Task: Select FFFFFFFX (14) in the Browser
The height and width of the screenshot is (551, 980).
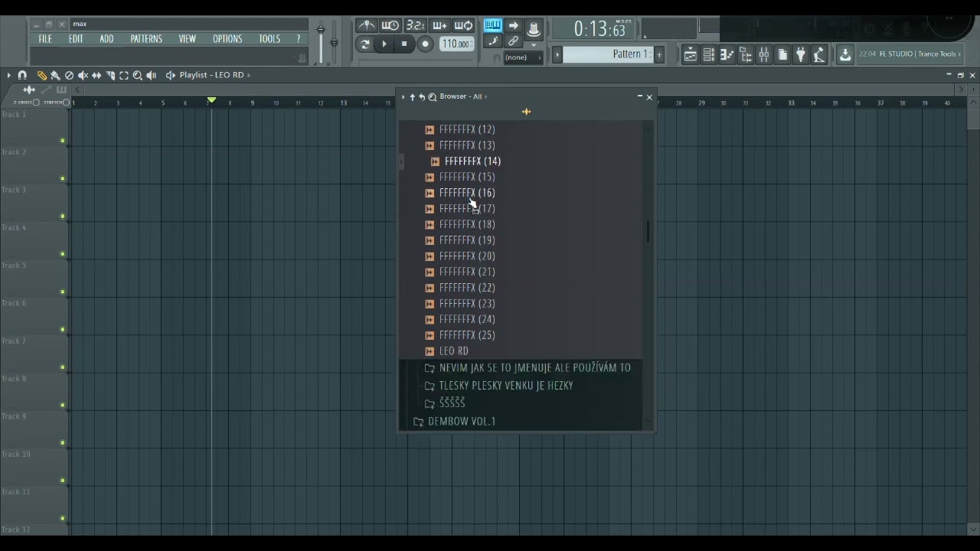Action: click(472, 161)
